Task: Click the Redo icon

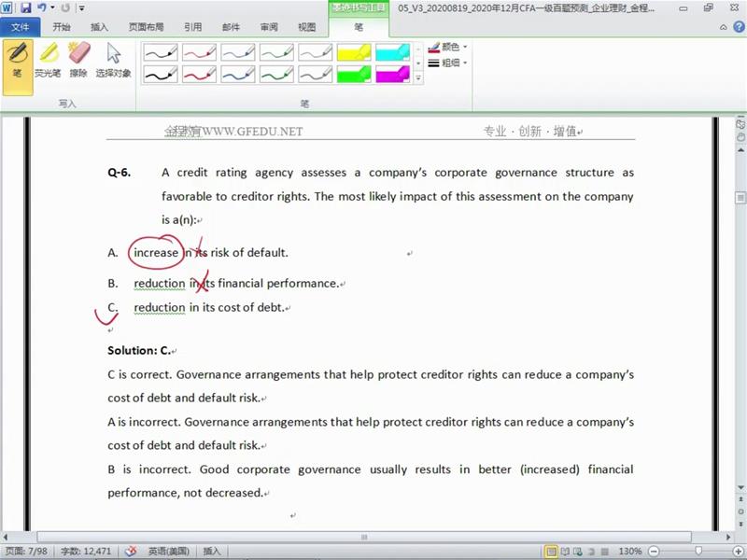Action: [65, 7]
